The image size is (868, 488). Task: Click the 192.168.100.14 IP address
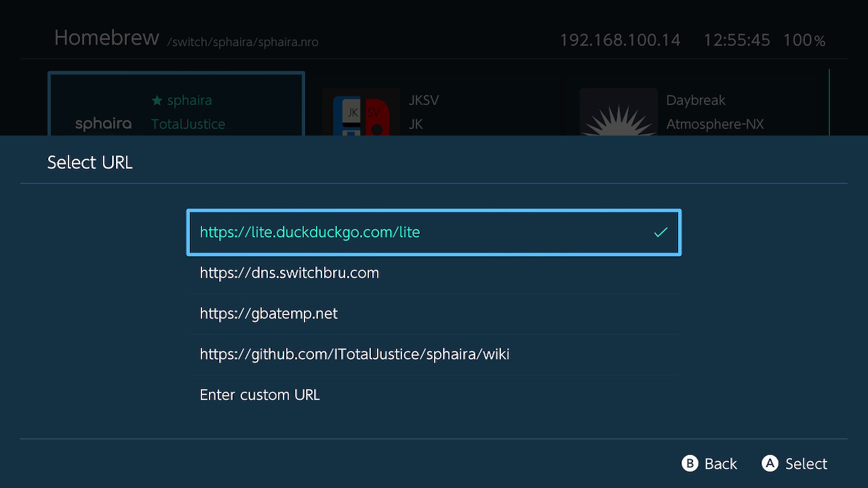(x=620, y=41)
